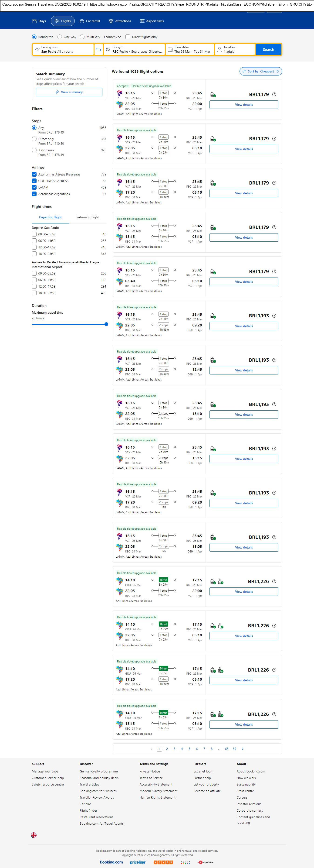Click the price info icon beside first BRL1,179

[x=274, y=94]
